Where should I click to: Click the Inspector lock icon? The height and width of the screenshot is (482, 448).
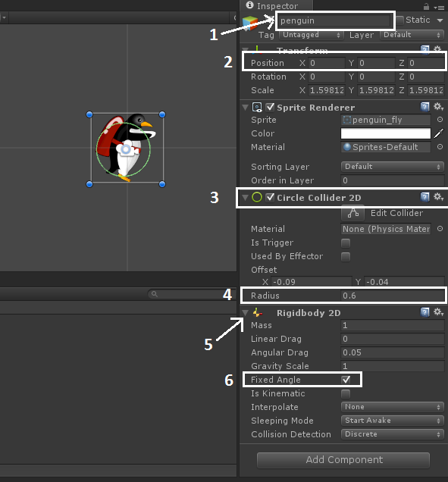426,7
